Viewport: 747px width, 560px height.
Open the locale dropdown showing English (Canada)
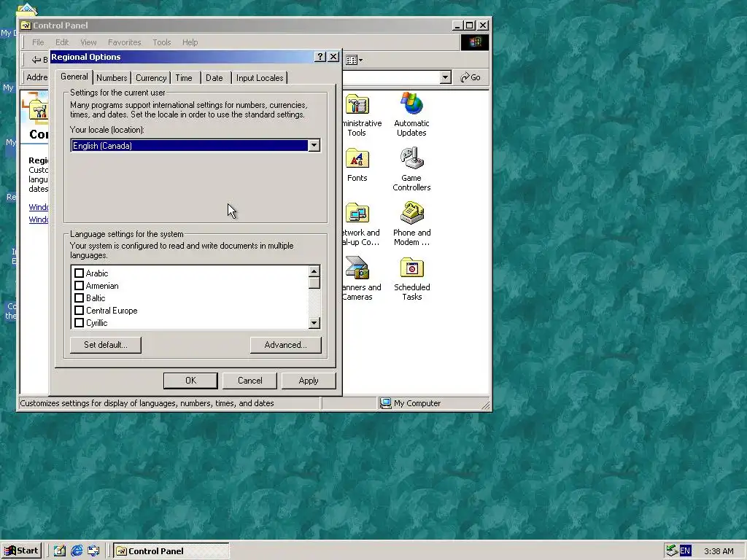point(314,146)
